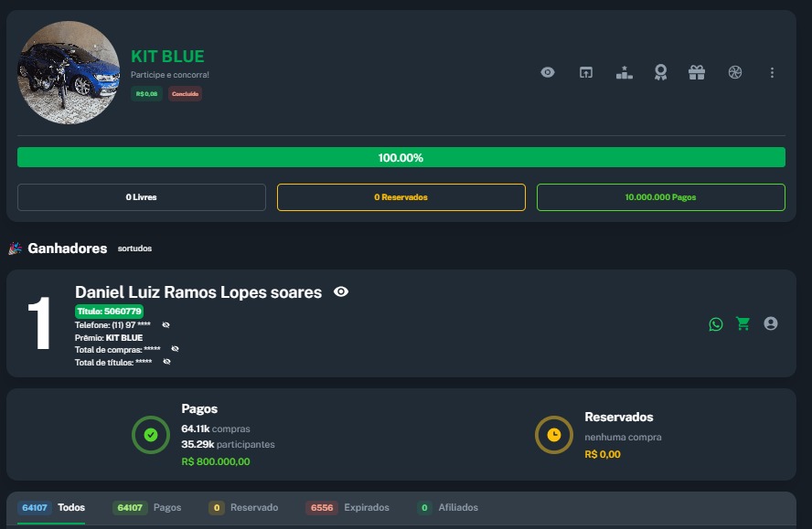Open the winner's user profile icon
Screen dimensions: 812x529
(x=771, y=323)
